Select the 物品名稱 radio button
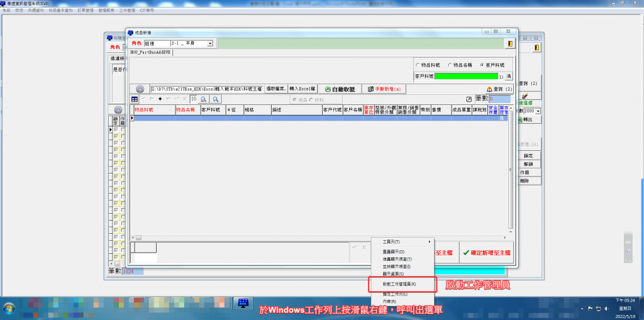The image size is (644, 320). 450,65
